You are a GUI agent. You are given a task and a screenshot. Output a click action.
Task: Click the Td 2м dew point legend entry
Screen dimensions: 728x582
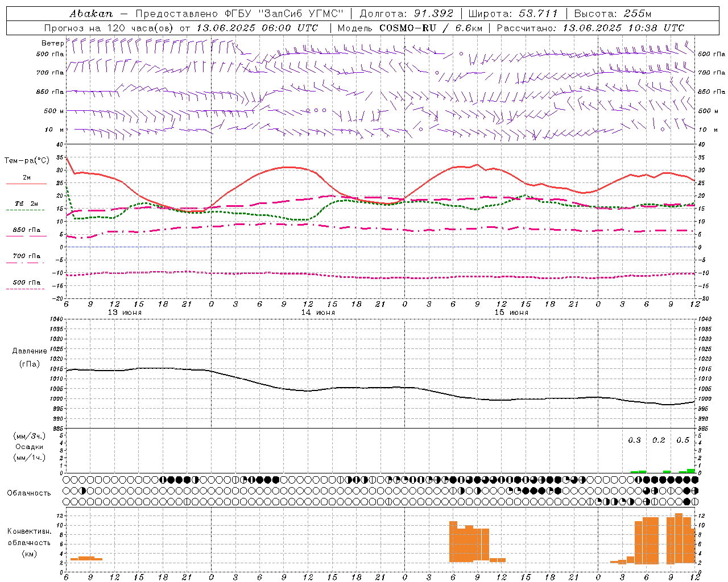(26, 203)
